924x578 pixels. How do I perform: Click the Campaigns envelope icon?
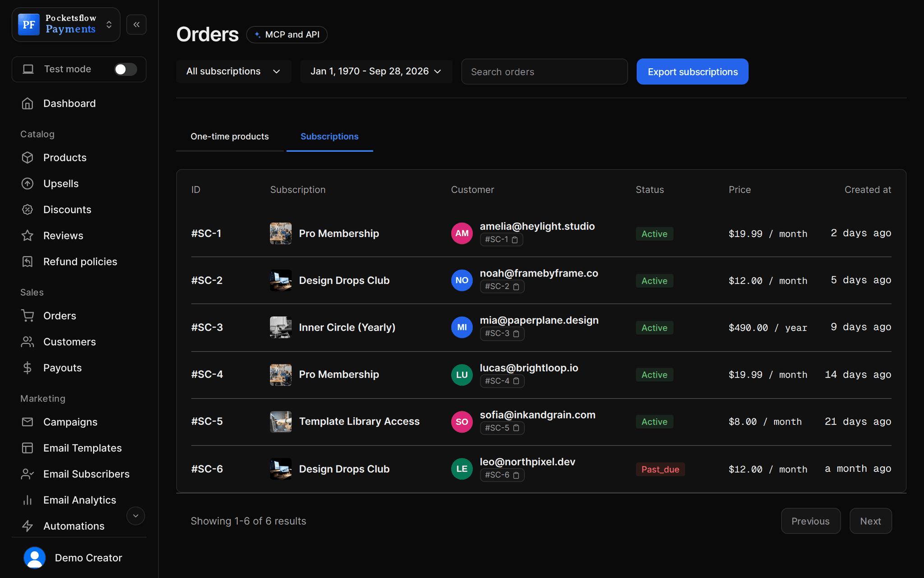[28, 422]
